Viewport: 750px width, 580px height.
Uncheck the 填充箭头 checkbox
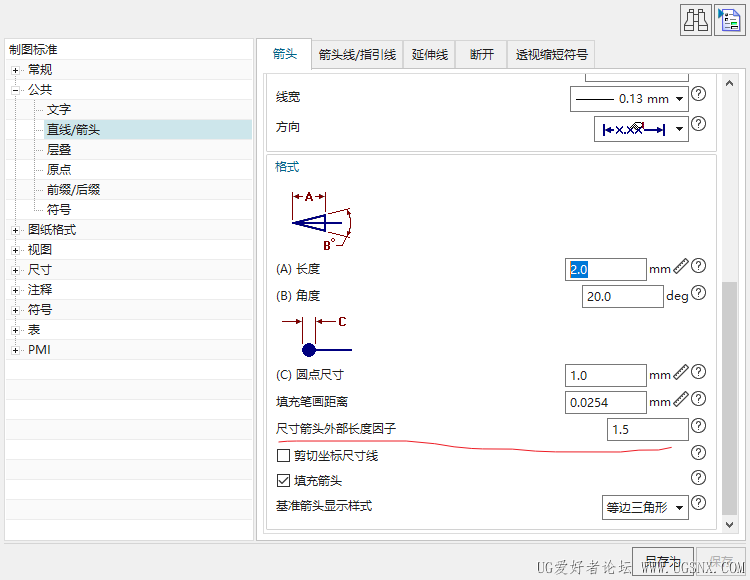[283, 480]
